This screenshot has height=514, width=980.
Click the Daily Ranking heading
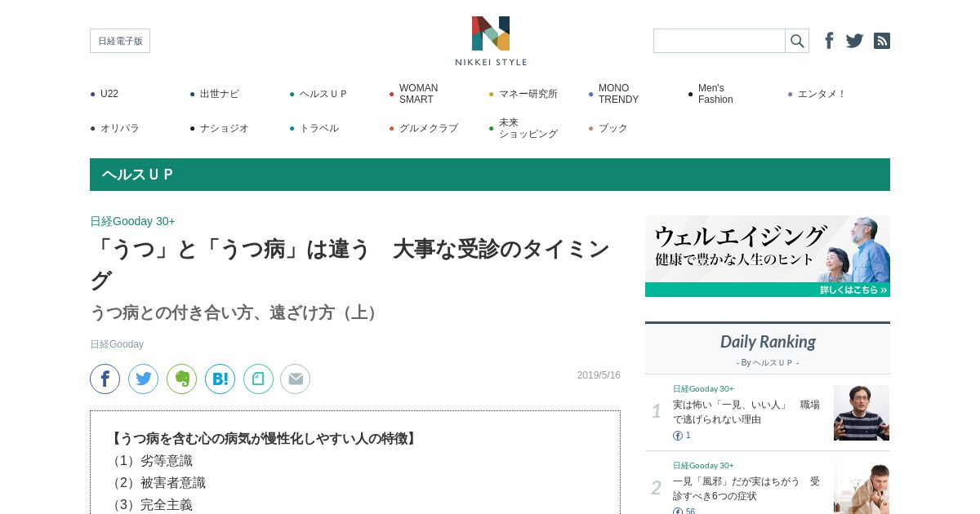[768, 341]
